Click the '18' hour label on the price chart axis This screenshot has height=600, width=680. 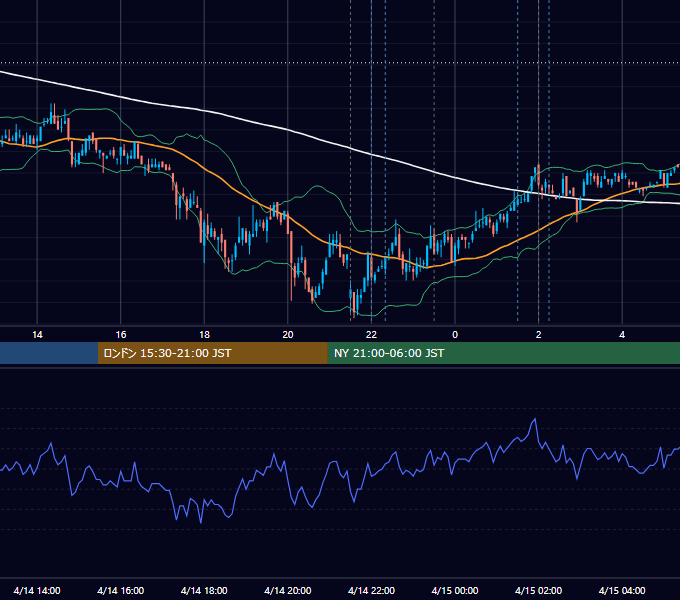[x=204, y=335]
